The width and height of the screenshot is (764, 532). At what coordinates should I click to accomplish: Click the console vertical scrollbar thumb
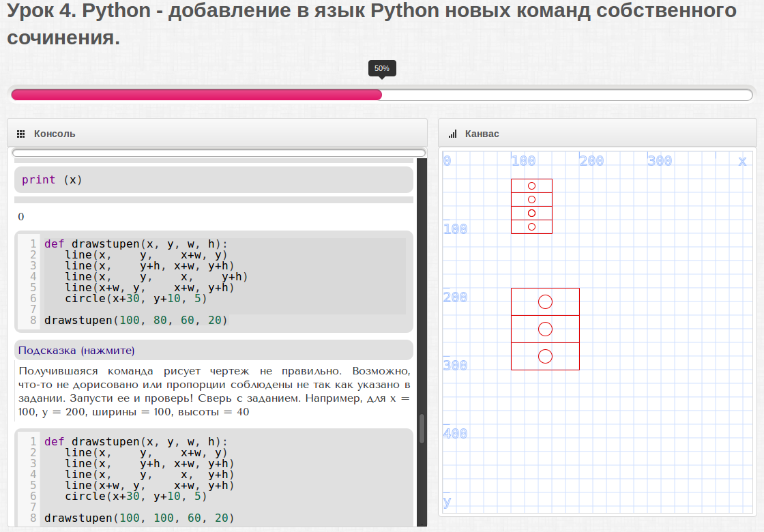tap(422, 428)
